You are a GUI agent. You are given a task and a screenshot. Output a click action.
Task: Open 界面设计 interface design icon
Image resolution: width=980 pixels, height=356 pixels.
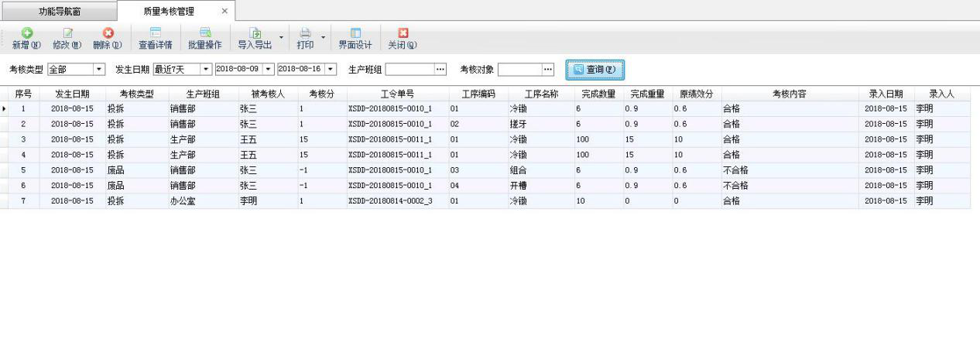[355, 33]
